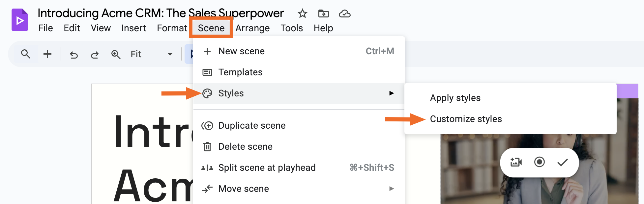This screenshot has width=644, height=204.
Task: Click the Templates icon
Action: pyautogui.click(x=207, y=72)
